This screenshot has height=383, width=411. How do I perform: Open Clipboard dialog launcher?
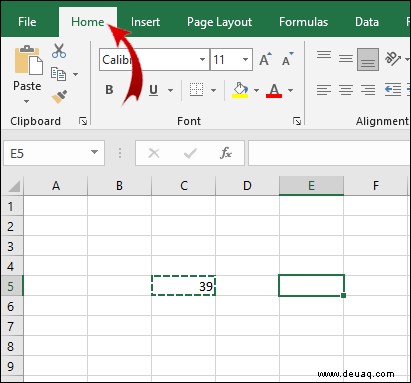coord(83,121)
